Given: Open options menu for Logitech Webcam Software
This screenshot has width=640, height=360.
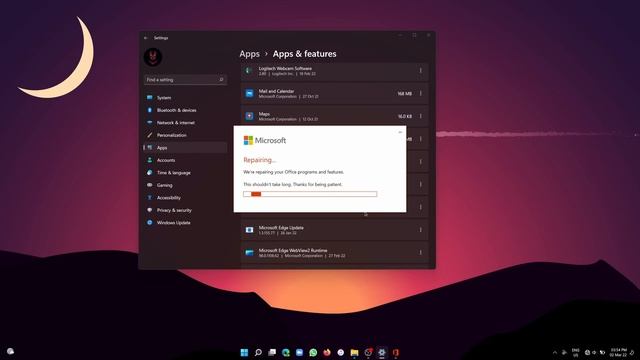Looking at the screenshot, I should (x=420, y=71).
